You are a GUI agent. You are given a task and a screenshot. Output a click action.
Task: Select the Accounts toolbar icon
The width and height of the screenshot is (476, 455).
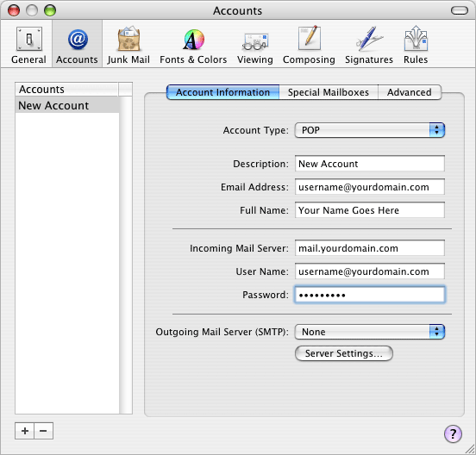pyautogui.click(x=77, y=45)
